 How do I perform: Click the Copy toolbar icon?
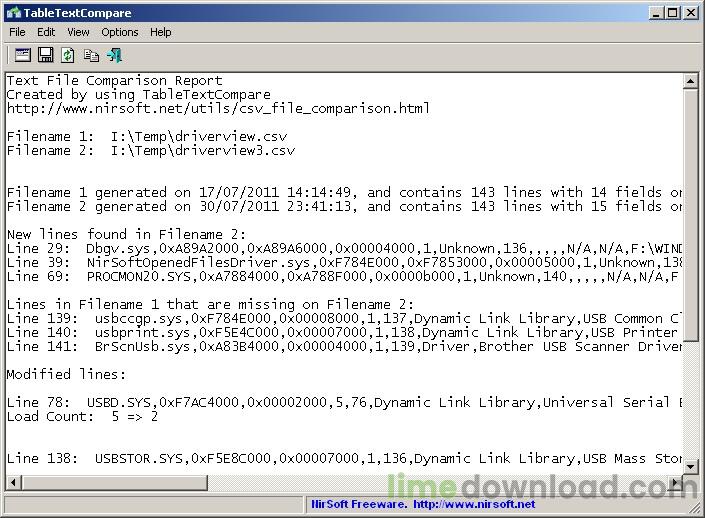(x=91, y=55)
